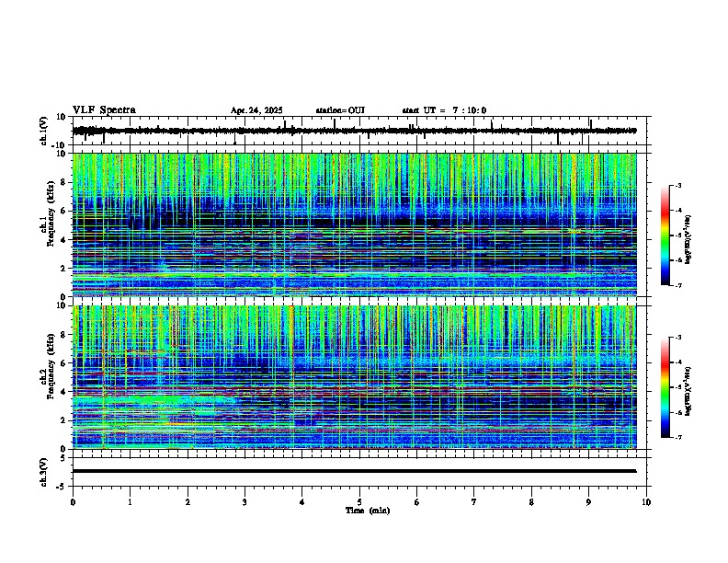Click the time-axis tick label "7"
The width and height of the screenshot is (728, 563).
[474, 502]
